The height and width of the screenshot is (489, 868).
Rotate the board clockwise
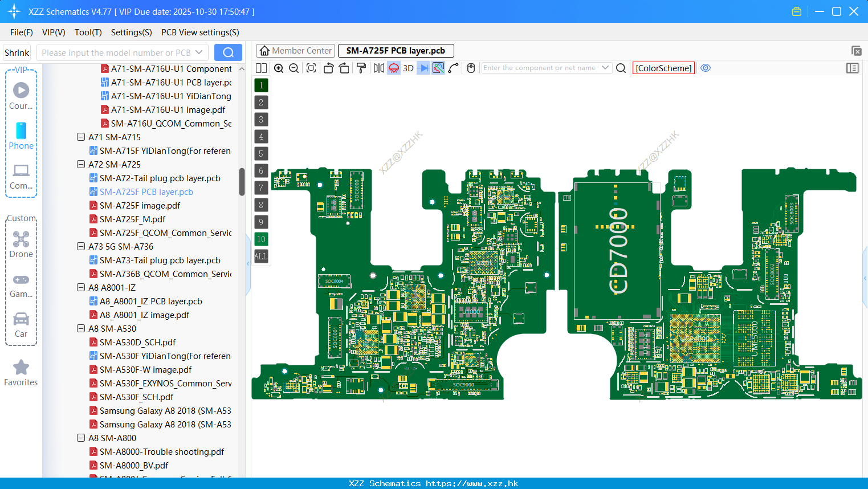[x=344, y=68]
